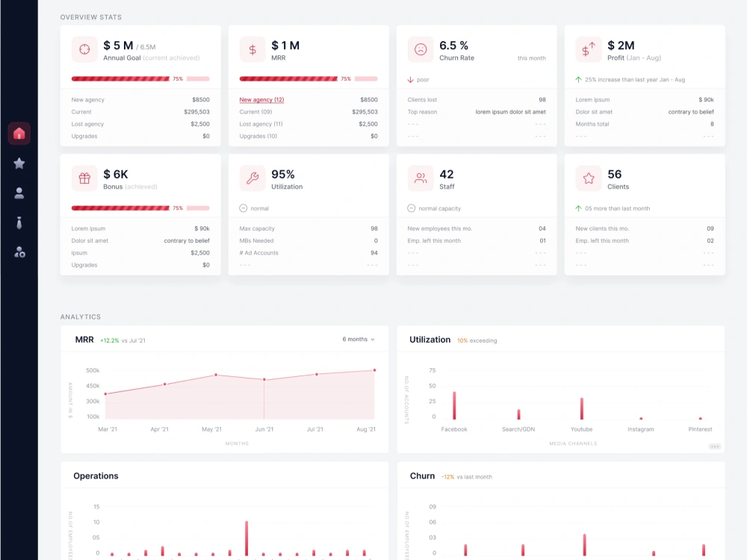Click the '10% exceeding' Utilization indicator

tap(477, 340)
